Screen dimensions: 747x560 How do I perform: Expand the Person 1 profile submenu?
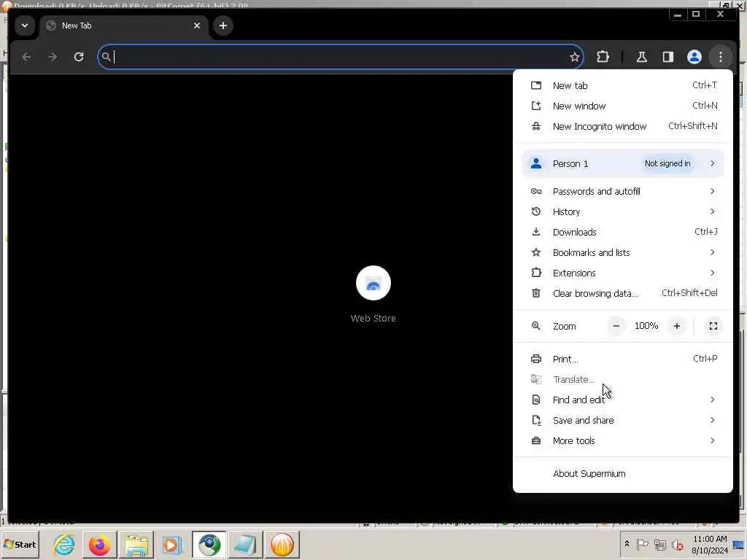tap(623, 163)
